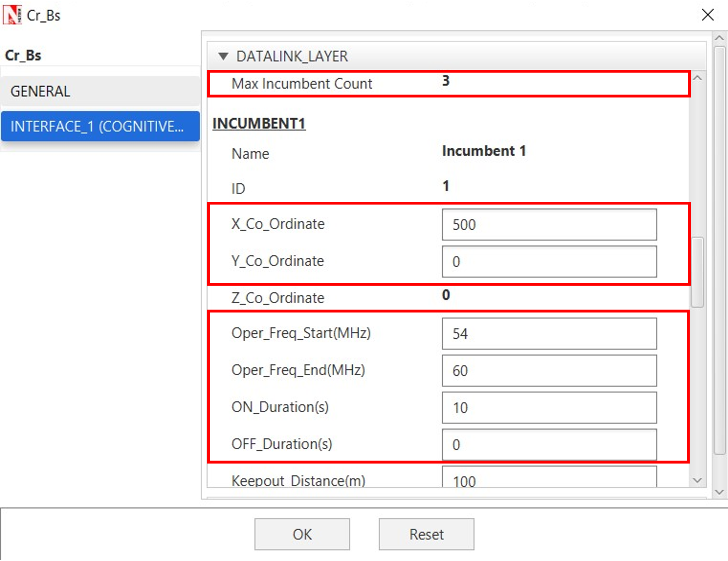
Task: Click the ON_Duration(s) input field
Action: tap(549, 408)
